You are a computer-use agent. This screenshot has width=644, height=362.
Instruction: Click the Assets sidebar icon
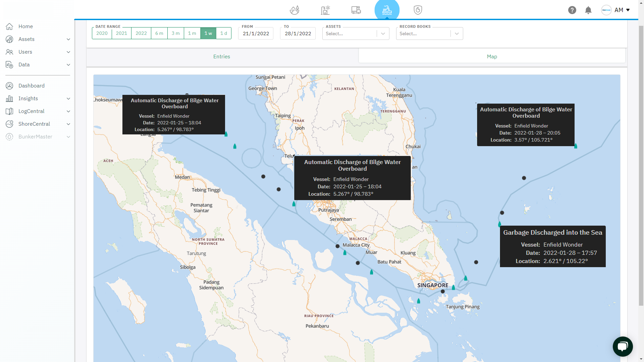pyautogui.click(x=9, y=39)
